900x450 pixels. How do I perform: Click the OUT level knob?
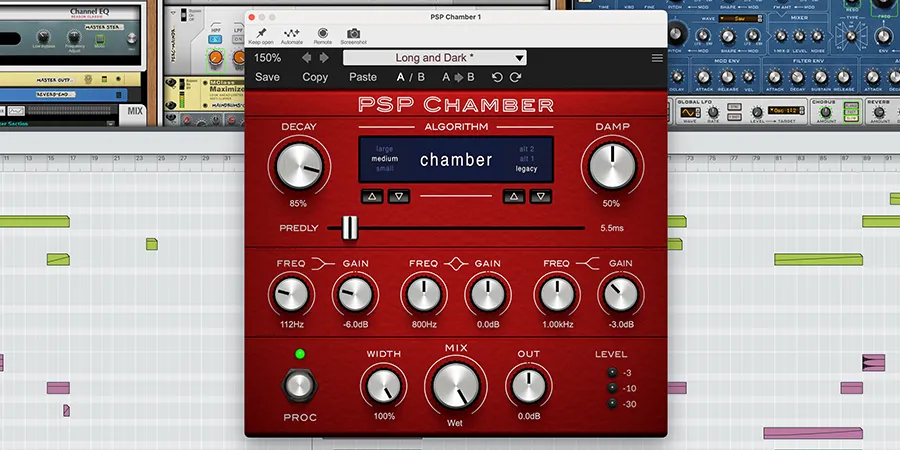529,385
